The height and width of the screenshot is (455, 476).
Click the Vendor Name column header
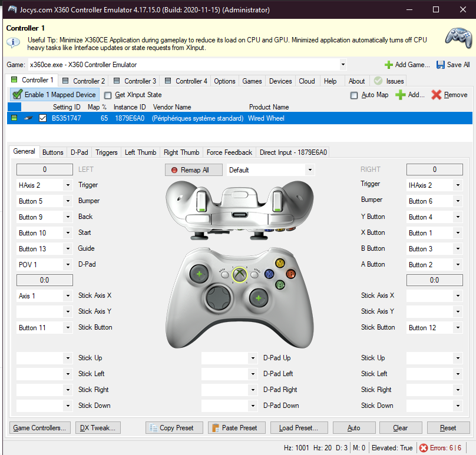(x=172, y=107)
